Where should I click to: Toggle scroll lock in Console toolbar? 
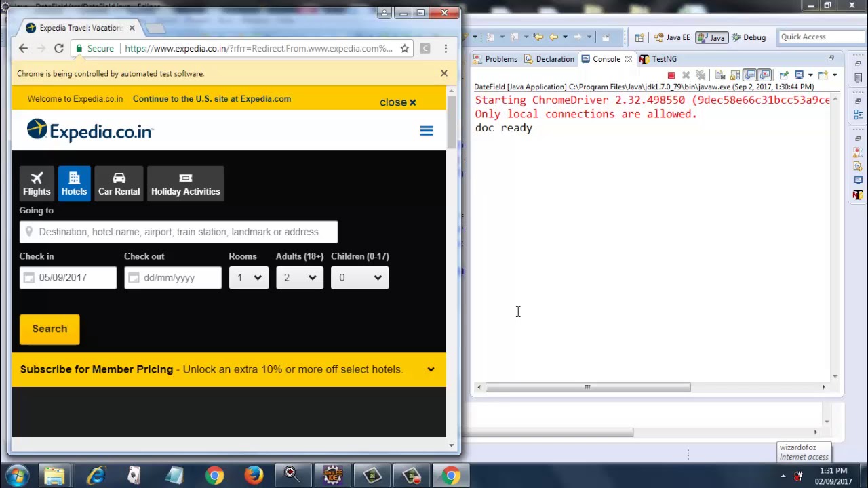pyautogui.click(x=735, y=75)
